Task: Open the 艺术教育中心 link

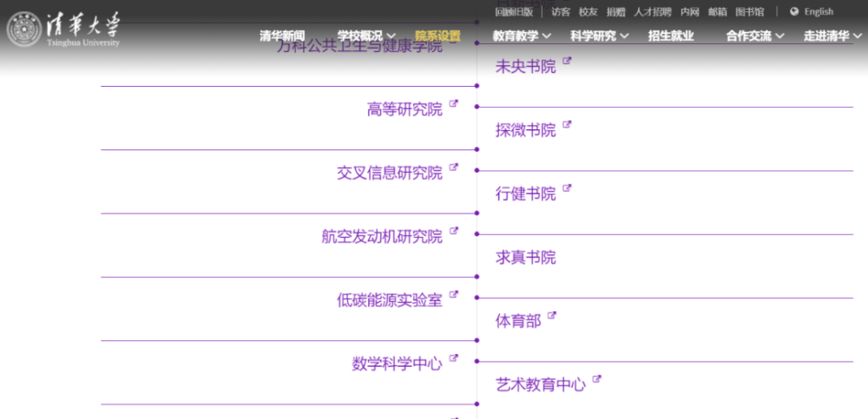Action: tap(540, 386)
